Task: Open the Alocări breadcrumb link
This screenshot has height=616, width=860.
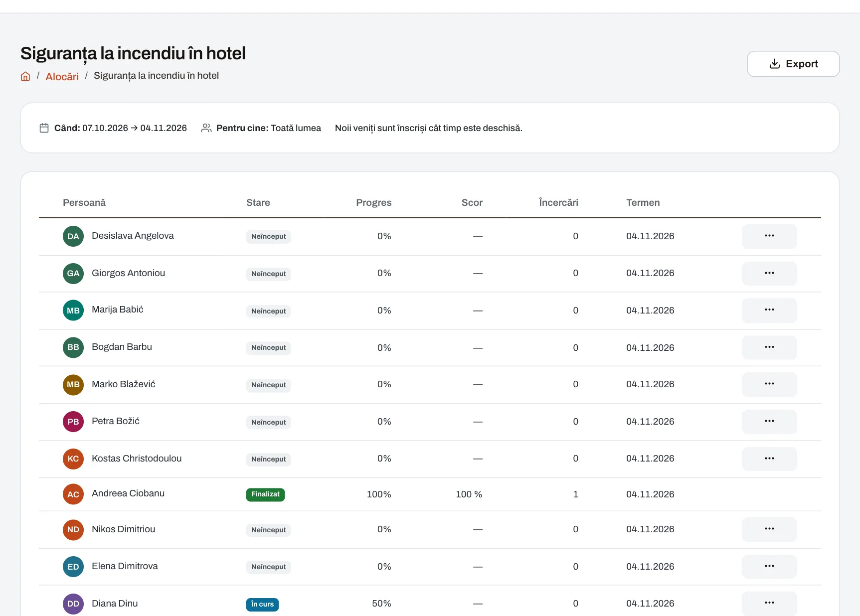Action: pos(62,76)
